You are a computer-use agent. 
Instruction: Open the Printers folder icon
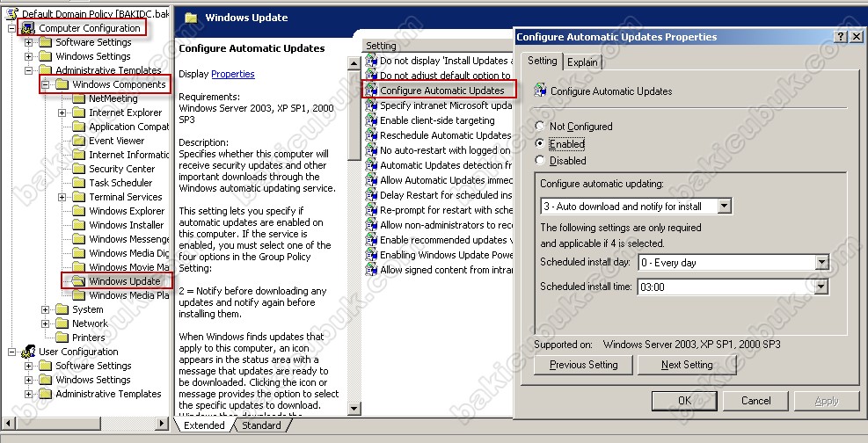click(62, 338)
